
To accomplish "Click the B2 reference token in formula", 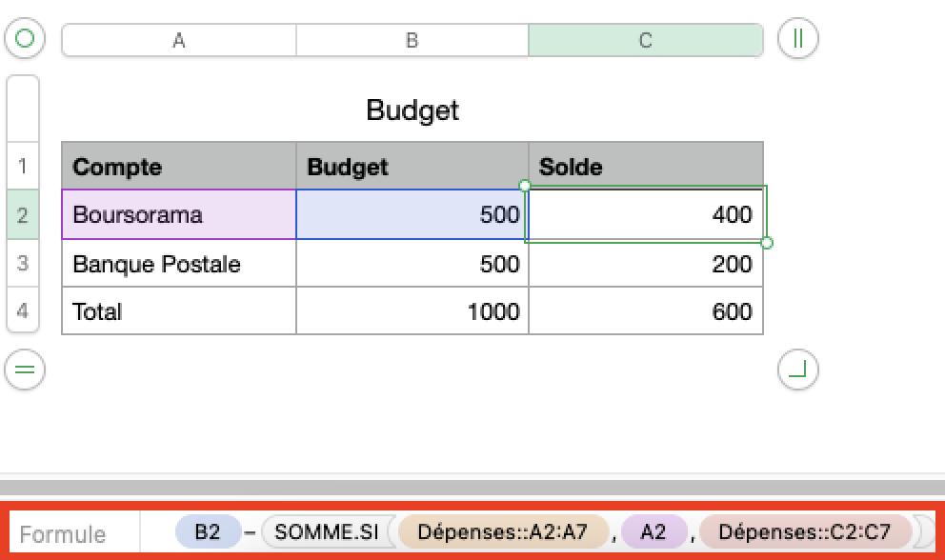I will click(x=208, y=532).
